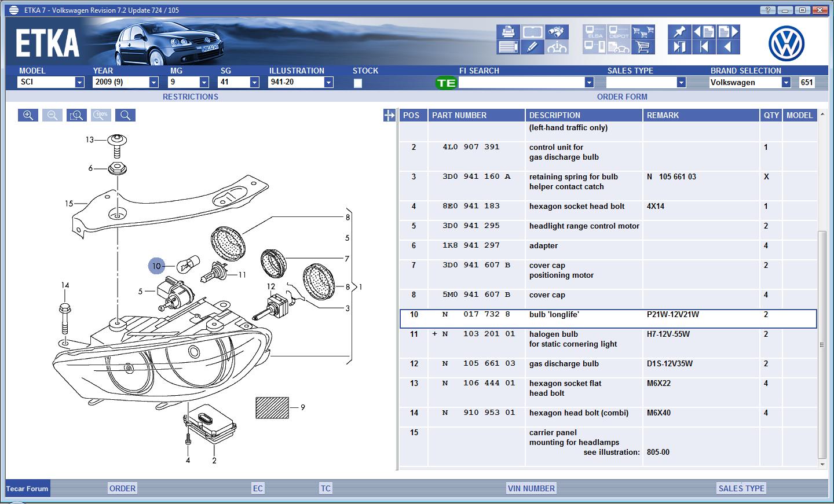Expand the ILLUSTRATION dropdown

[328, 83]
